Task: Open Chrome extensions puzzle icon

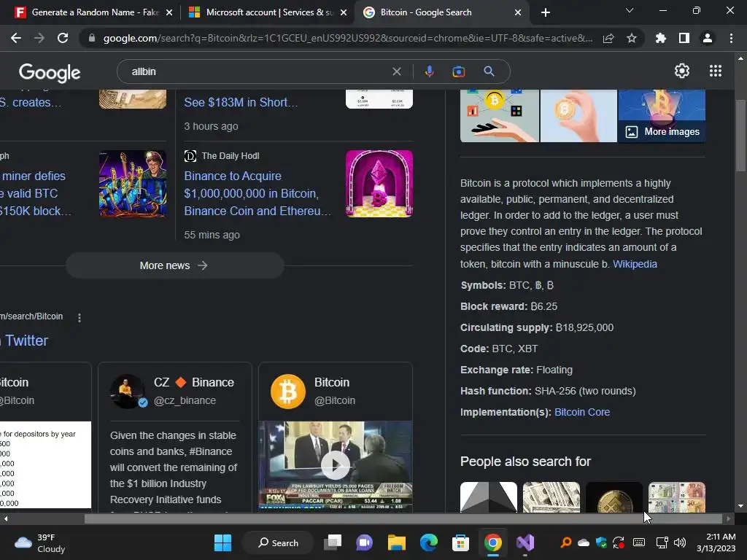Action: [x=661, y=39]
